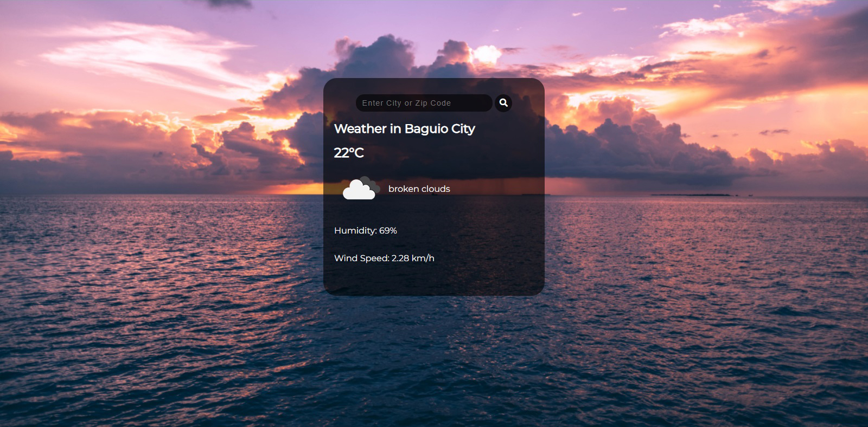The image size is (868, 427).
Task: Click the Weather in Baguio City heading
Action: pyautogui.click(x=404, y=129)
